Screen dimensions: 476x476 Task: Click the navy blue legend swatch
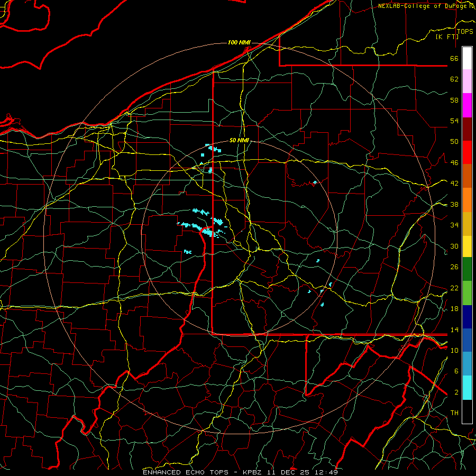[467, 317]
